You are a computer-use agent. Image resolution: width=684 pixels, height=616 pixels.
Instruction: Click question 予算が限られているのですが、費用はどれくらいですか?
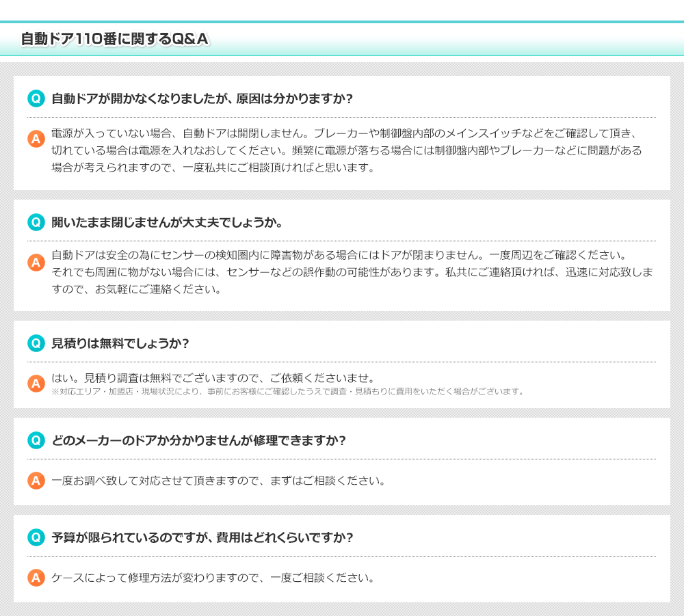(x=202, y=537)
